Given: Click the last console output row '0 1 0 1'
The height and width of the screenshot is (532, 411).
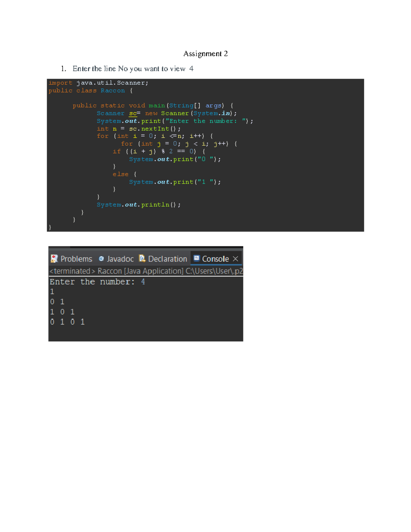Looking at the screenshot, I should pos(67,322).
